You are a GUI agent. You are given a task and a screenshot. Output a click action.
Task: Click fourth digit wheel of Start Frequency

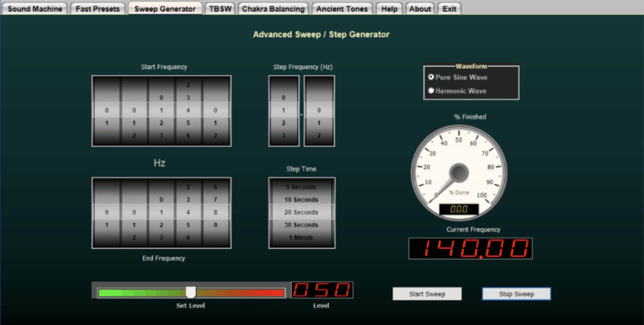(188, 111)
